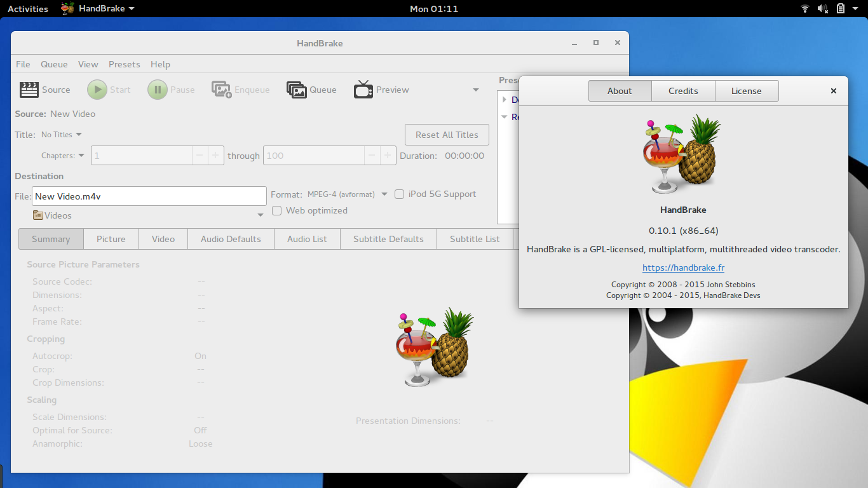Click the Enqueue toolbar icon
This screenshot has height=488, width=868.
coord(222,90)
